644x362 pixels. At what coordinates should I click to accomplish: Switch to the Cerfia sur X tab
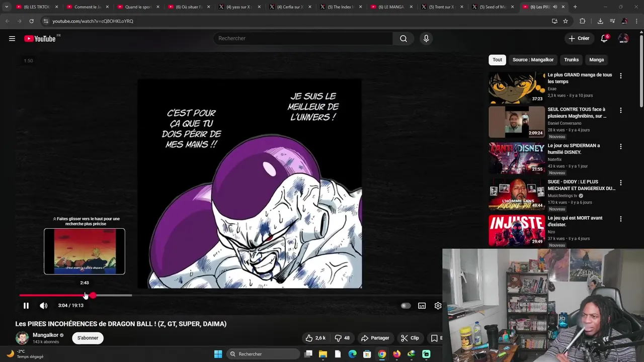point(289,7)
